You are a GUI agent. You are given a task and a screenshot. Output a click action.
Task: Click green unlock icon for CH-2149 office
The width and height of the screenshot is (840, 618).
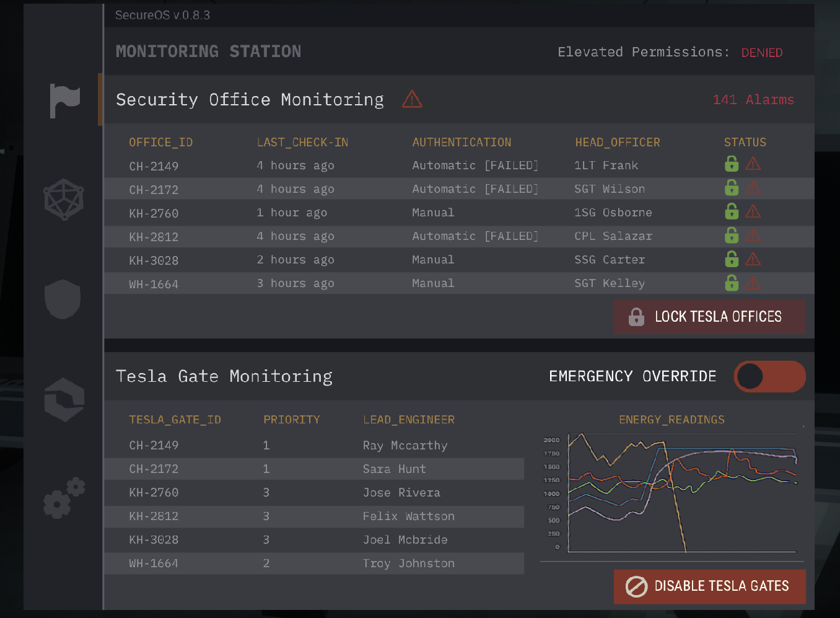pyautogui.click(x=732, y=164)
